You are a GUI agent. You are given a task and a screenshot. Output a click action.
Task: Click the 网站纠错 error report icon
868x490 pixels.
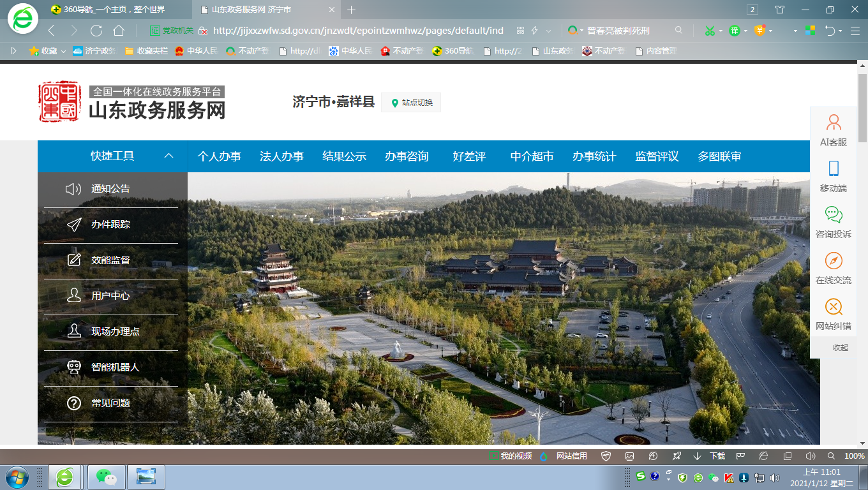(x=833, y=307)
